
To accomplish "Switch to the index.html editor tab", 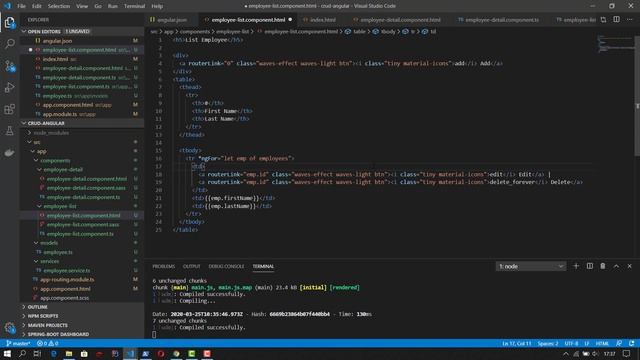I will click(x=322, y=20).
